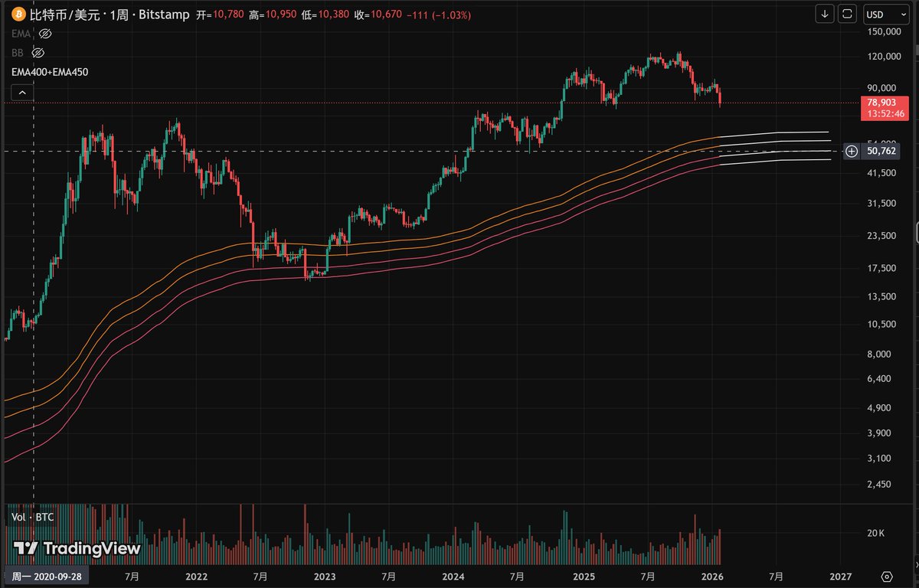Select the BB indicator legend label
The width and height of the screenshot is (919, 588).
[x=18, y=53]
